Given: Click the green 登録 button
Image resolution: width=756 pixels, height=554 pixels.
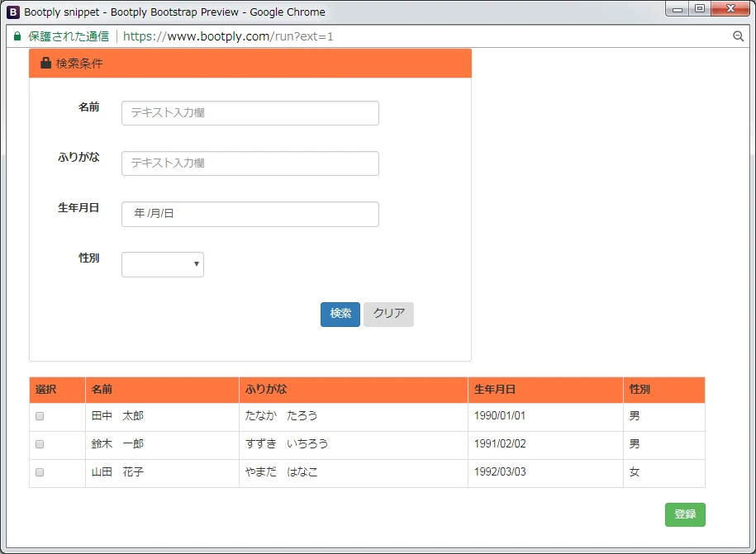Looking at the screenshot, I should click(685, 514).
